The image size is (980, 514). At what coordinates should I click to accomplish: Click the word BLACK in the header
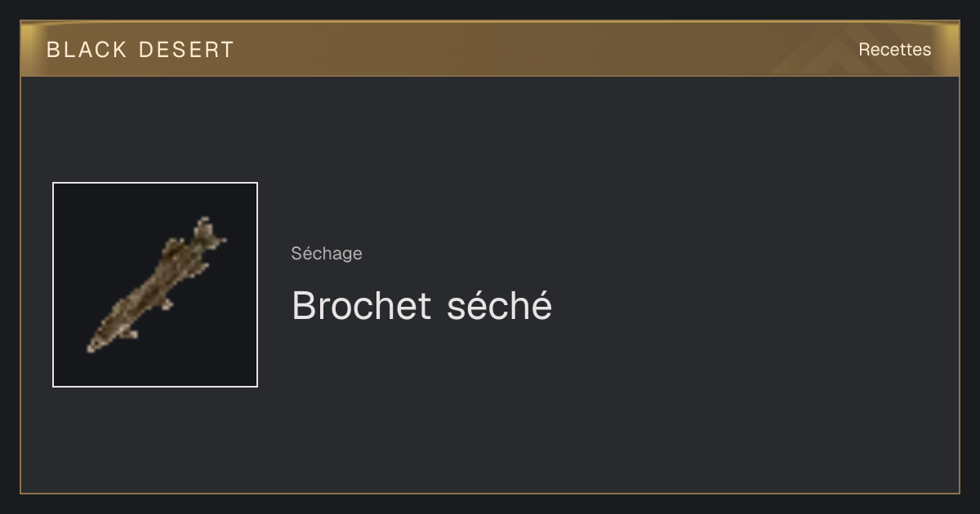[x=87, y=50]
